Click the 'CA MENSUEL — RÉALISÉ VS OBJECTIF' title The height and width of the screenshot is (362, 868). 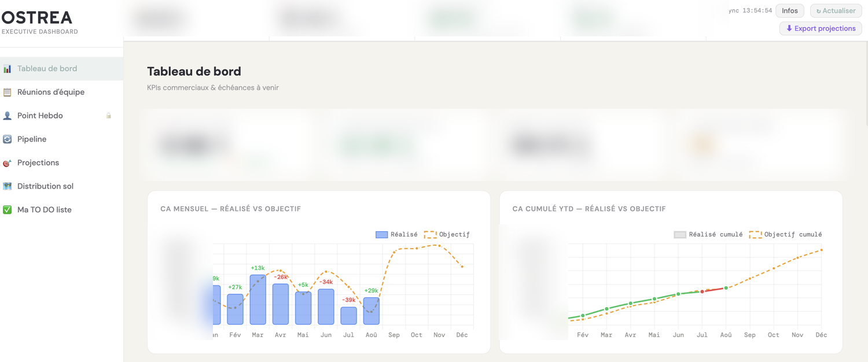(230, 209)
